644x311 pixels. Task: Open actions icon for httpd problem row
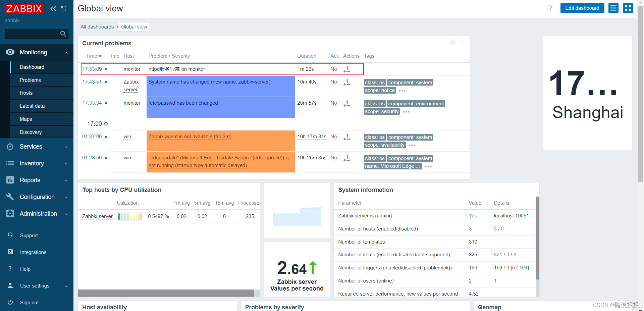[347, 69]
